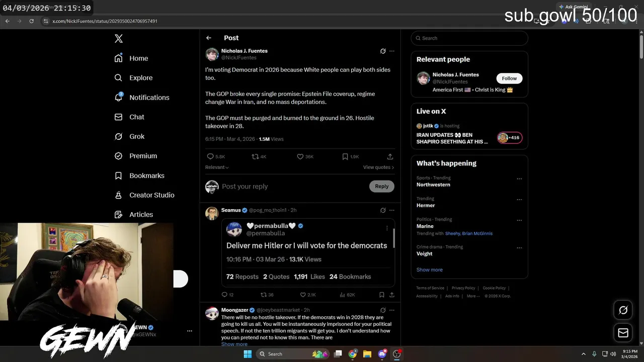Screen dimensions: 644x362
Task: Open more options on Seamus reply
Action: point(392,210)
